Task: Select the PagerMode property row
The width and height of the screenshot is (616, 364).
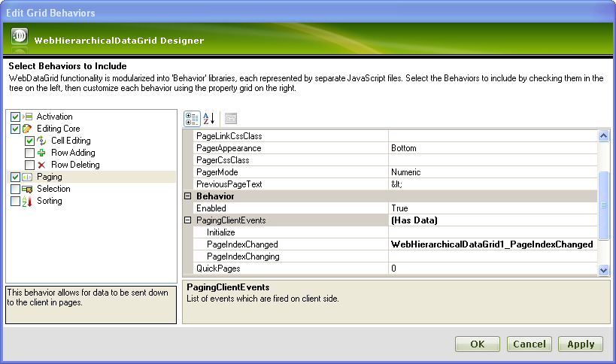Action: point(286,172)
